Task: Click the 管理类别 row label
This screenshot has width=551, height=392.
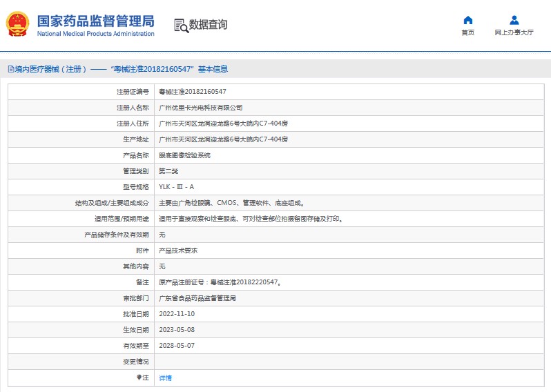Action: coord(136,171)
